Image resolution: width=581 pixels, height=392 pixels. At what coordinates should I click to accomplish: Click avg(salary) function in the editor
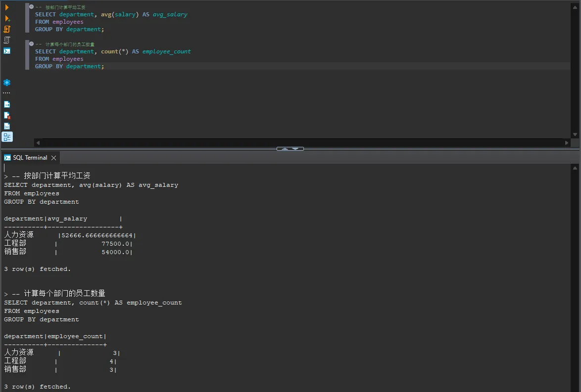(x=120, y=14)
